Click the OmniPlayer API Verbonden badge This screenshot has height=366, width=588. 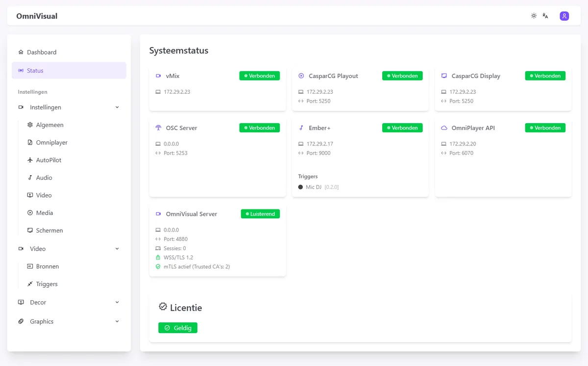pyautogui.click(x=545, y=128)
